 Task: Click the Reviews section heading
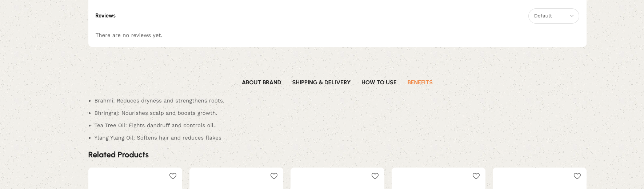(105, 16)
